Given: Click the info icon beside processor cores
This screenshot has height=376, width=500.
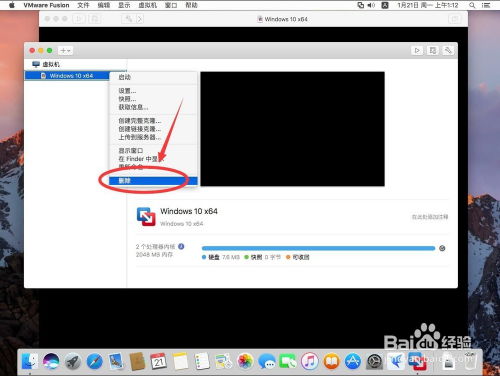Looking at the screenshot, I should pos(181,246).
